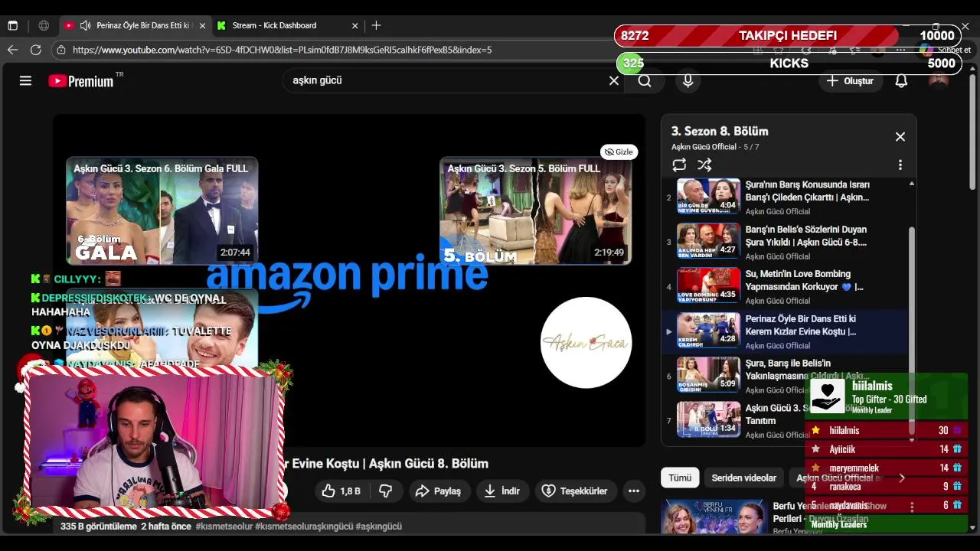Screen dimensions: 980x551
Task: Open browser tab actions menu icon
Action: (x=12, y=25)
